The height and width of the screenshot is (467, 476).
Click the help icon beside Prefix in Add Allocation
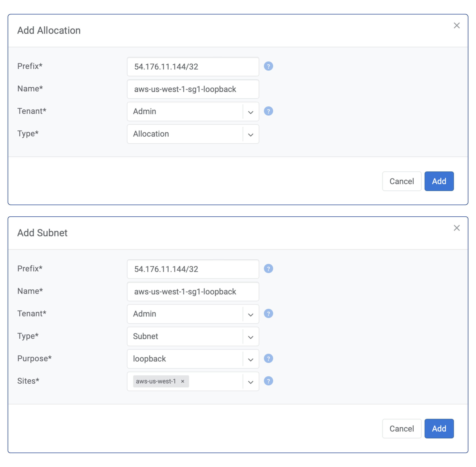coord(269,66)
